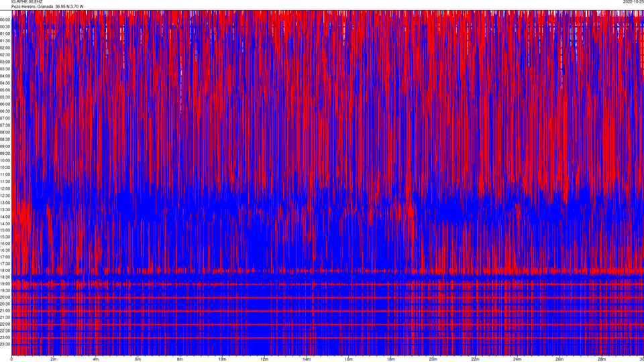This screenshot has height=362, width=644.
Task: Click the 21:30 time row label
Action: [5, 318]
